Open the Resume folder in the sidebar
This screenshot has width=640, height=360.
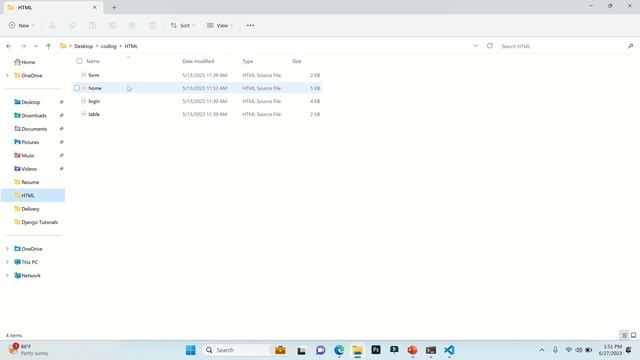coord(27,182)
